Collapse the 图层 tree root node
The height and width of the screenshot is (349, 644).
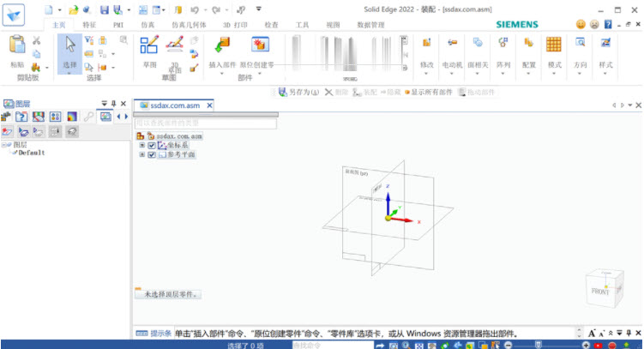click(3, 145)
